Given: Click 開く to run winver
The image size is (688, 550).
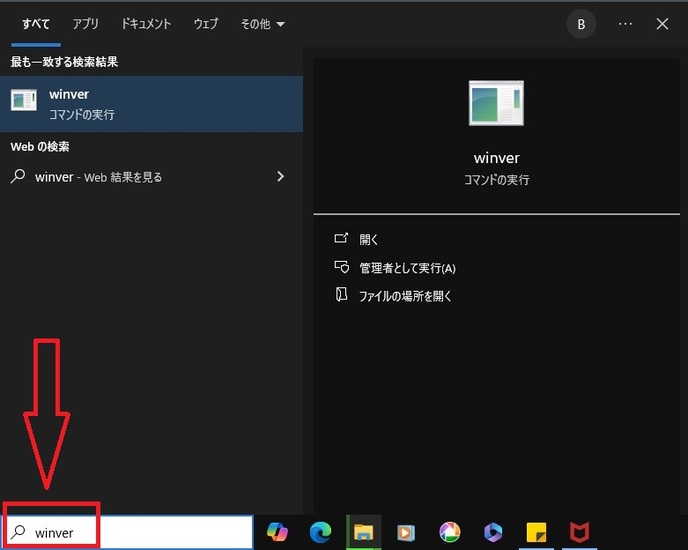Looking at the screenshot, I should (x=369, y=240).
